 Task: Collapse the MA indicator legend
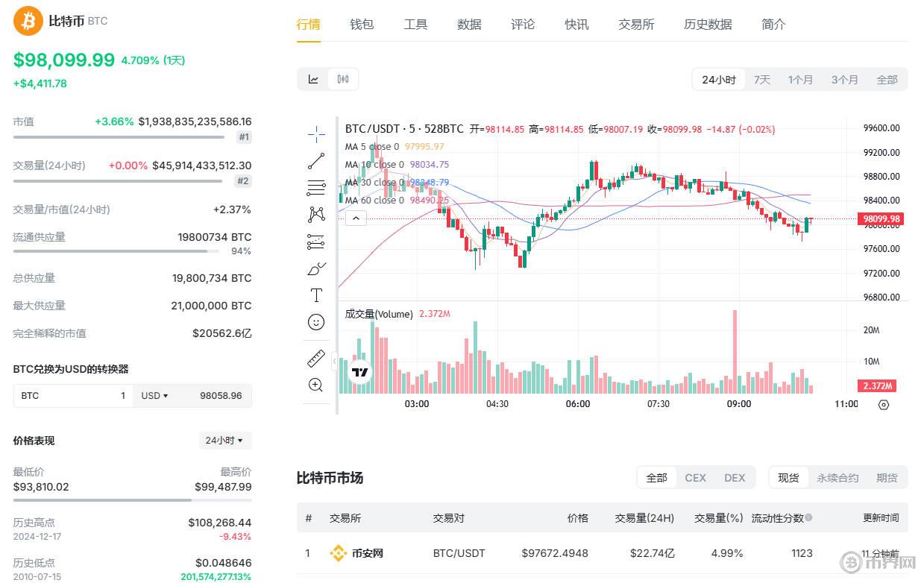[356, 218]
